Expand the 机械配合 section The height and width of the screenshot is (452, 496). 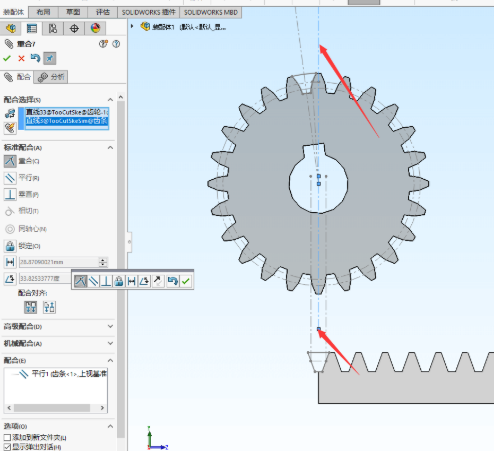[110, 343]
